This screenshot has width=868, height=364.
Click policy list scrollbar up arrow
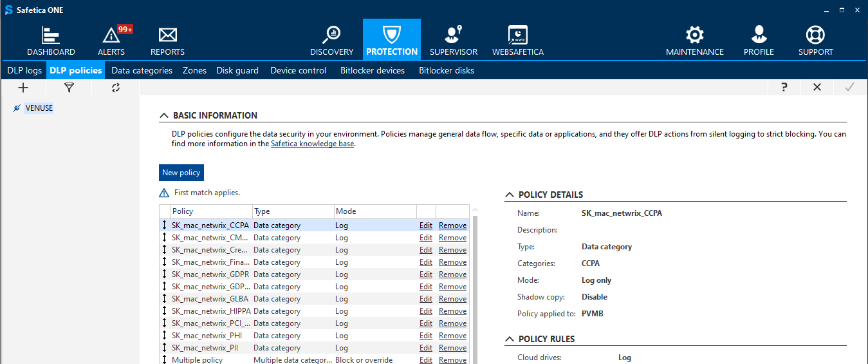pyautogui.click(x=476, y=210)
